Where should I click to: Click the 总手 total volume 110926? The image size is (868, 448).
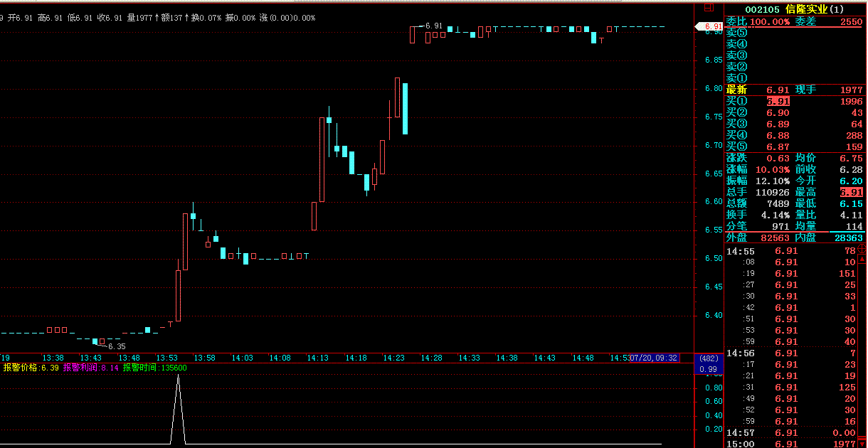point(772,192)
